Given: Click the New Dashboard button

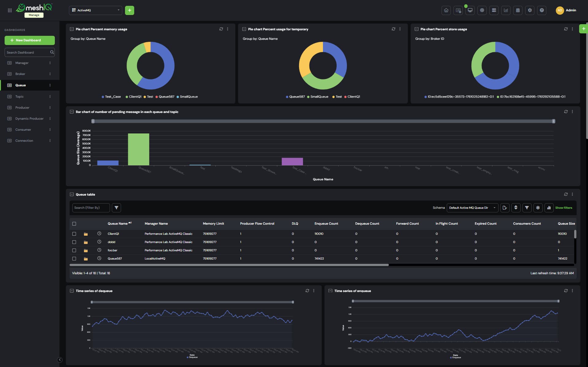Looking at the screenshot, I should [30, 40].
